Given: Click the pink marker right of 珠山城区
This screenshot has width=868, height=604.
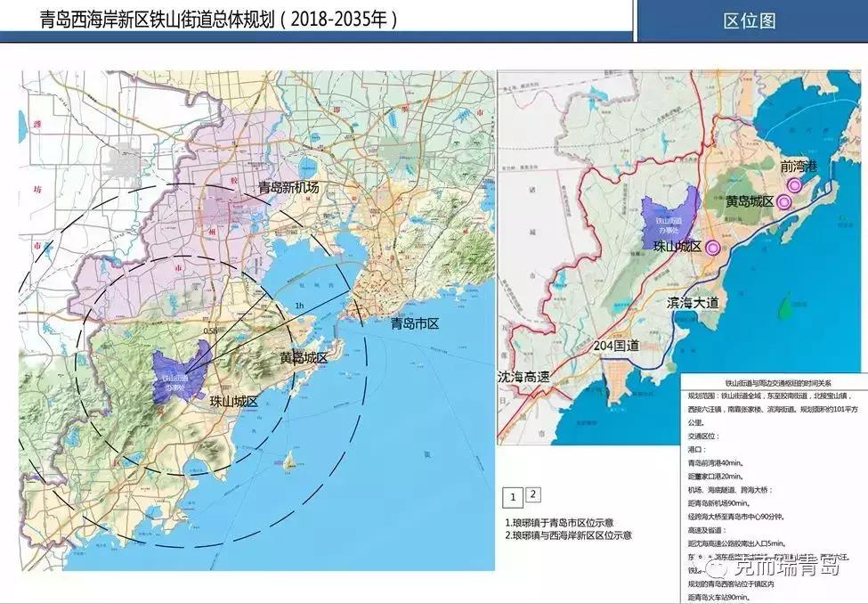Looking at the screenshot, I should (712, 249).
